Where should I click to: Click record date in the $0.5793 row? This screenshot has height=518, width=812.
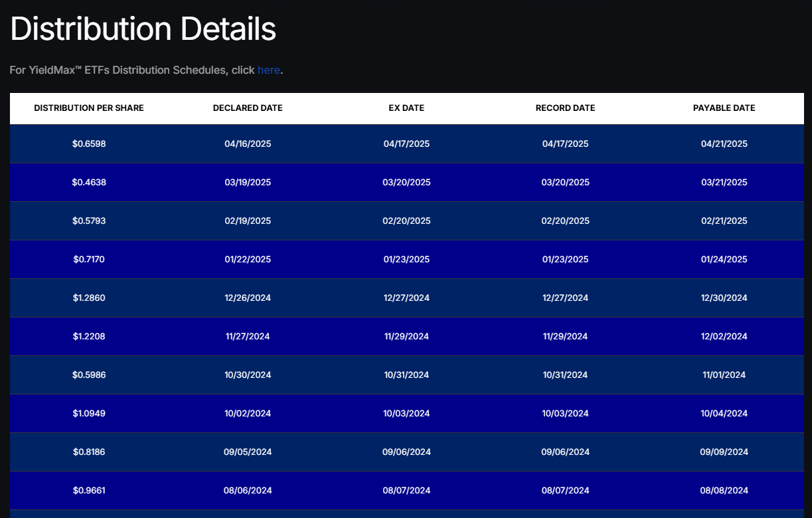pyautogui.click(x=566, y=220)
